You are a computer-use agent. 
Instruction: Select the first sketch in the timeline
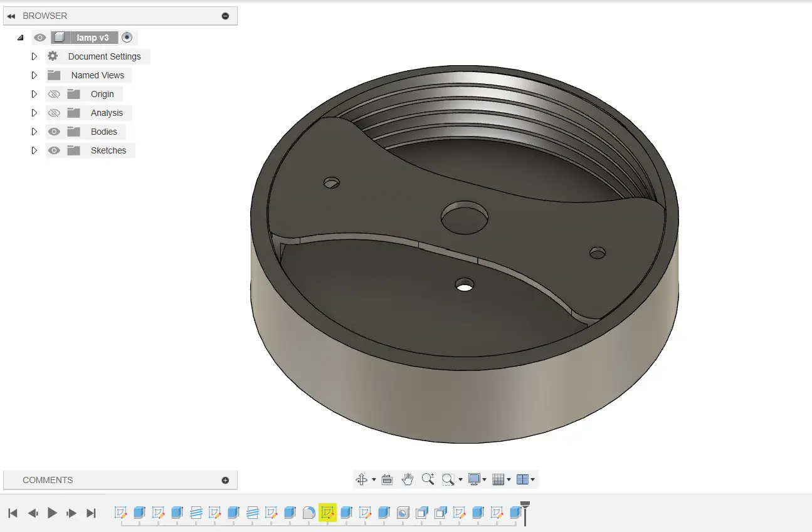click(120, 513)
